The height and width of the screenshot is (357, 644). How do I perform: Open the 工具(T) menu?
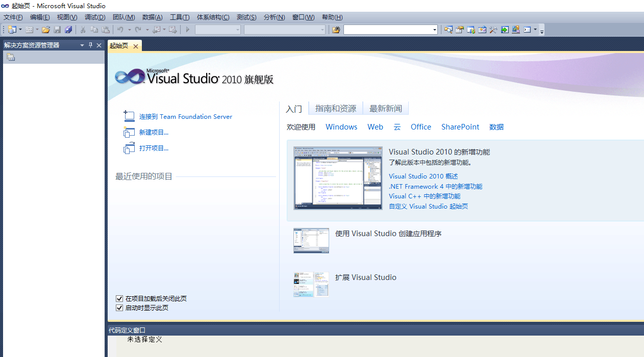pos(180,17)
